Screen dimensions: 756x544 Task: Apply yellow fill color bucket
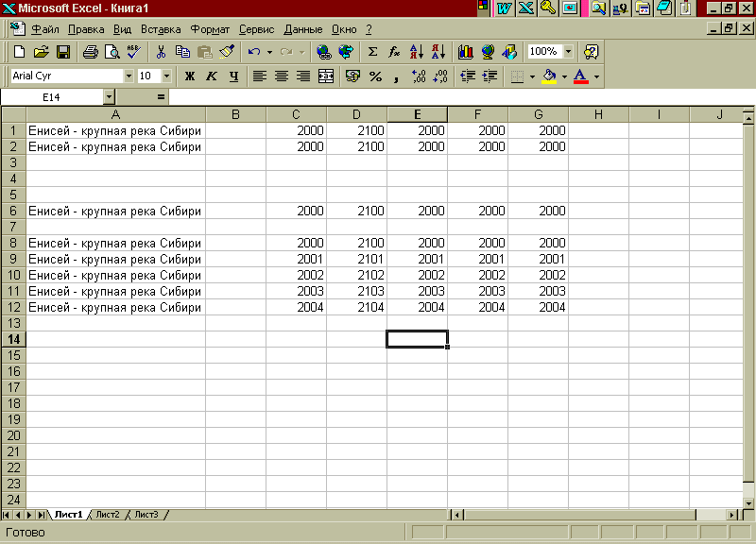pos(549,76)
